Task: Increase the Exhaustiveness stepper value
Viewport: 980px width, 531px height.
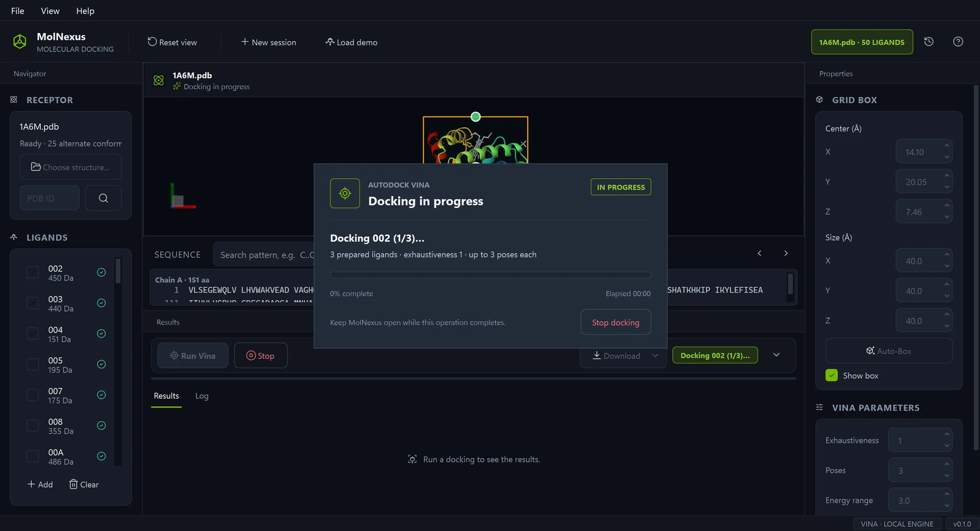Action: click(947, 434)
